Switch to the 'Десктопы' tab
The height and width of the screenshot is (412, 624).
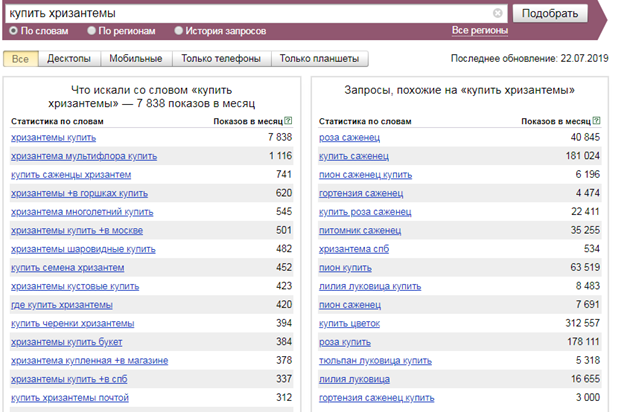pyautogui.click(x=69, y=59)
